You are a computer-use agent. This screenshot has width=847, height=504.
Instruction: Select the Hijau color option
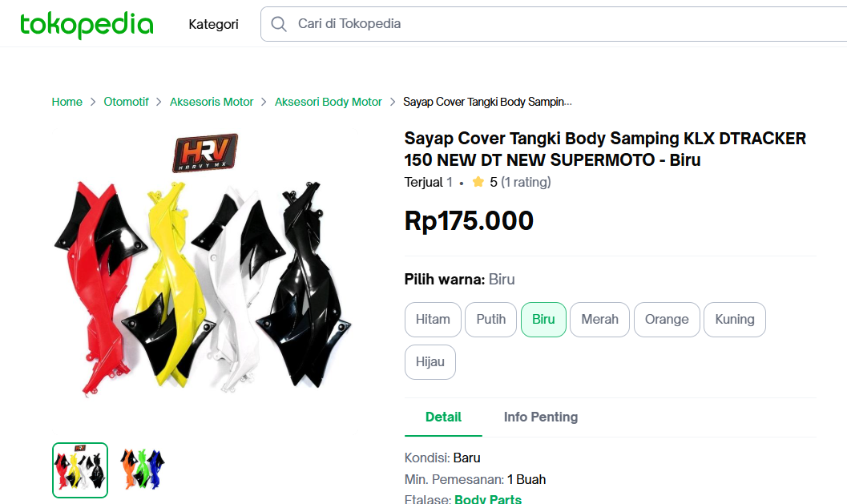click(430, 361)
